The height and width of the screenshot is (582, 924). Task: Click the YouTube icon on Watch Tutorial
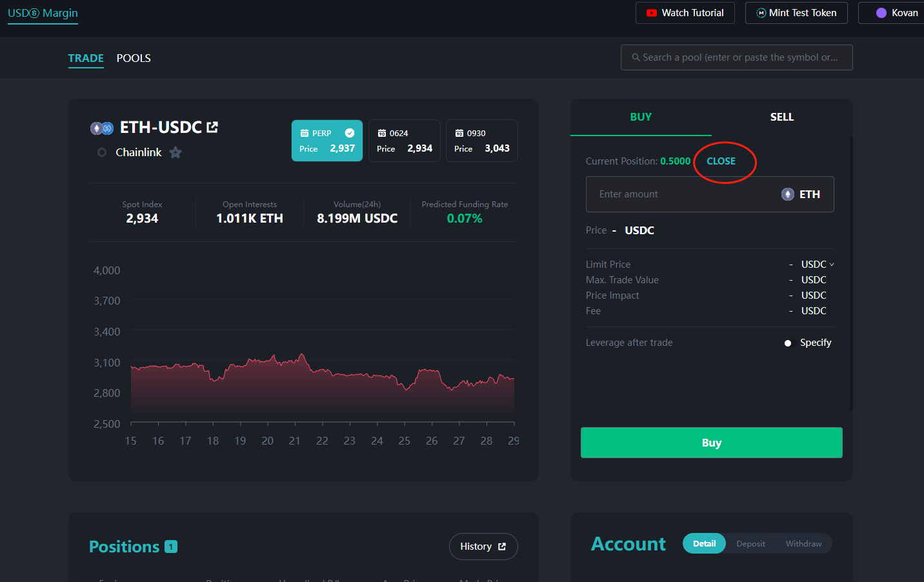tap(652, 13)
